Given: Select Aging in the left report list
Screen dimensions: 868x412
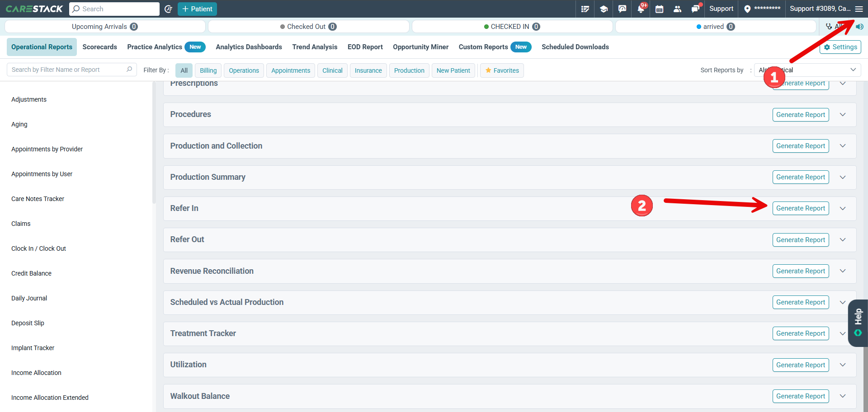Looking at the screenshot, I should pos(19,124).
